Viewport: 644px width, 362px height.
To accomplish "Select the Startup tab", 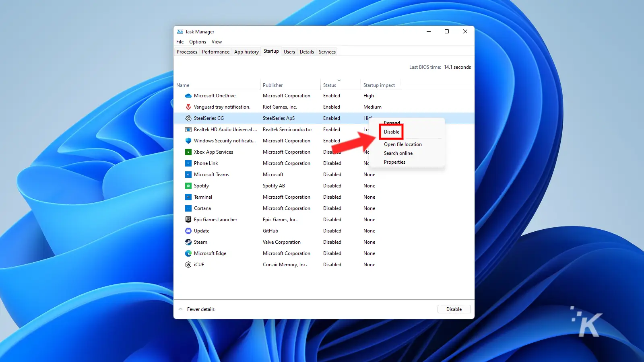I will [x=271, y=51].
